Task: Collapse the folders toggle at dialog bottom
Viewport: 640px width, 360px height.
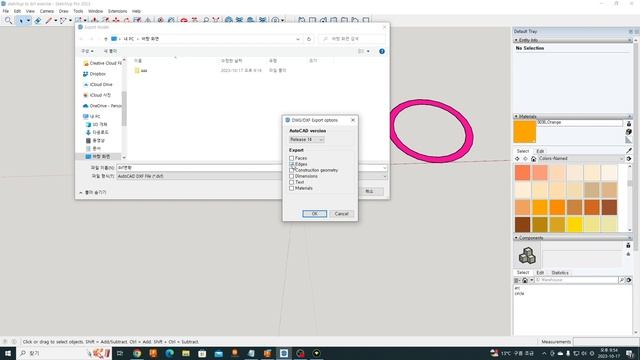Action: click(x=93, y=192)
